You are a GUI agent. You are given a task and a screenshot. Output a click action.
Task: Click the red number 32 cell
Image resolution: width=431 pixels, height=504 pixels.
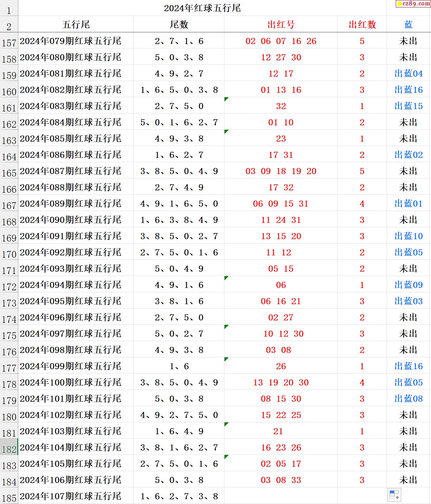(281, 106)
